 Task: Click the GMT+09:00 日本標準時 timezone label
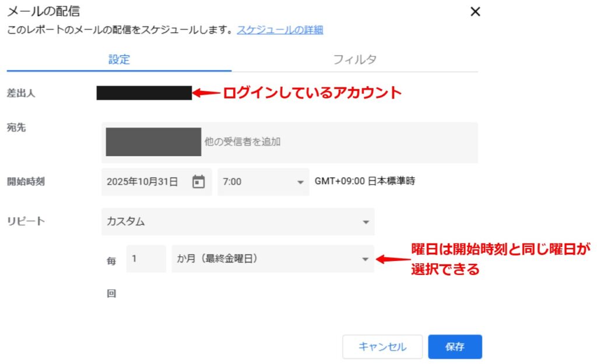tap(365, 182)
